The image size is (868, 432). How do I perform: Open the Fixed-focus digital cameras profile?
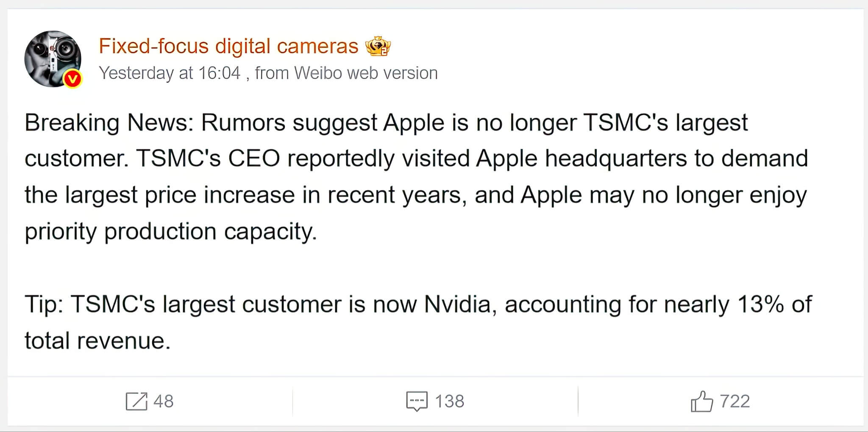click(x=228, y=46)
